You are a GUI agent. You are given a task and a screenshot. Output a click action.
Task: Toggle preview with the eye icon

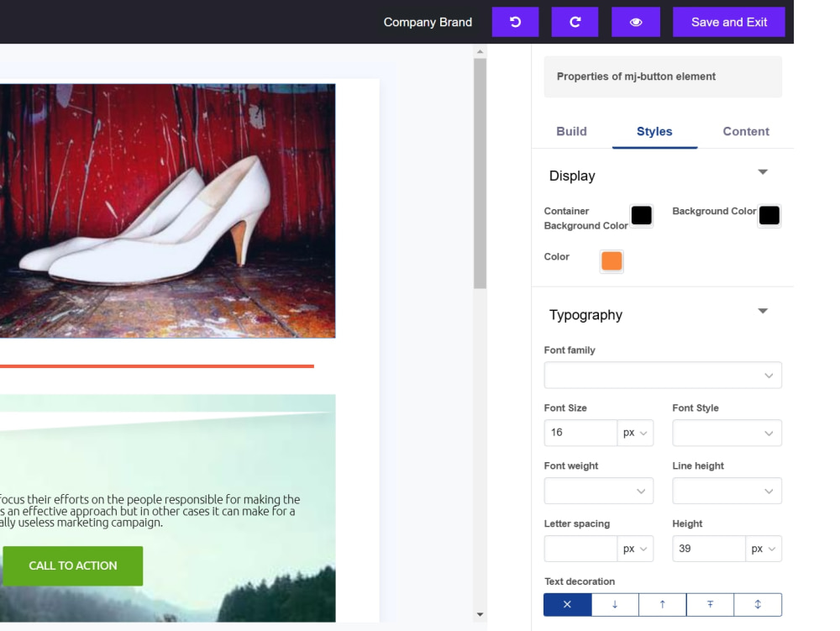635,22
